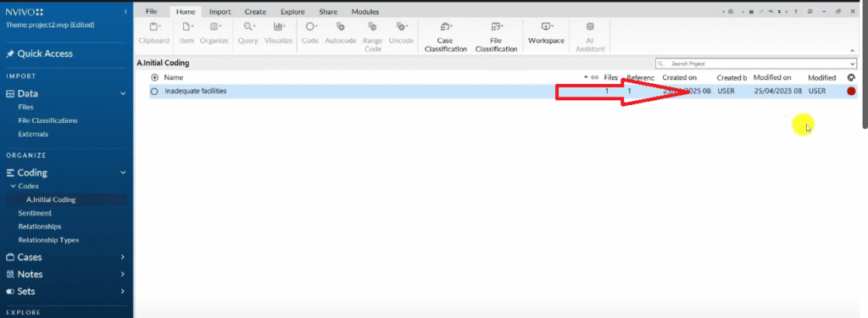Image resolution: width=868 pixels, height=318 pixels.
Task: Collapse the navigation pane arrow
Action: 125,12
